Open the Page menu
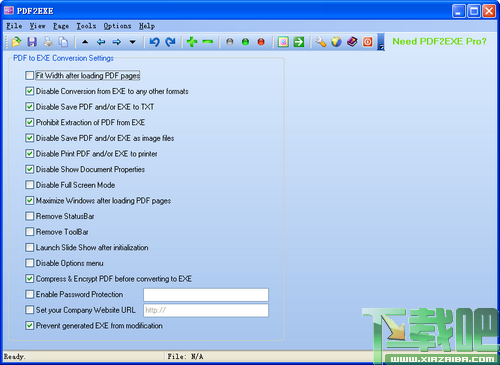The width and height of the screenshot is (500, 365). tap(61, 26)
